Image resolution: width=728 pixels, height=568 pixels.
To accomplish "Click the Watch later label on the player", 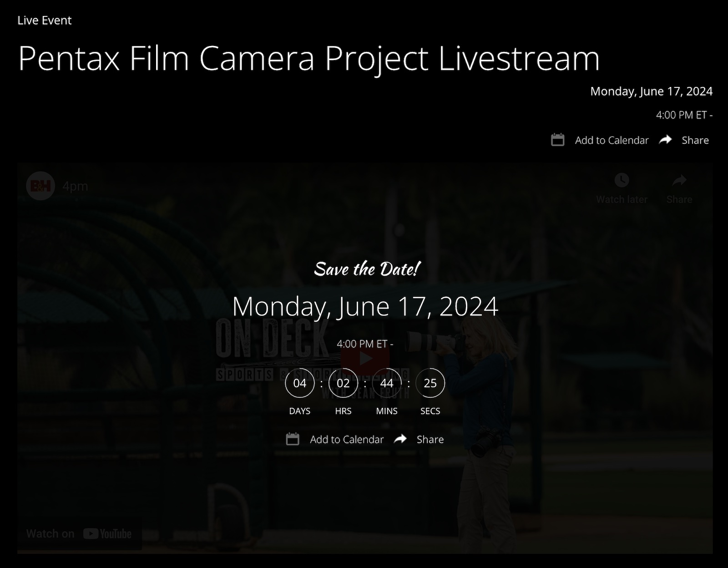I will 622,199.
